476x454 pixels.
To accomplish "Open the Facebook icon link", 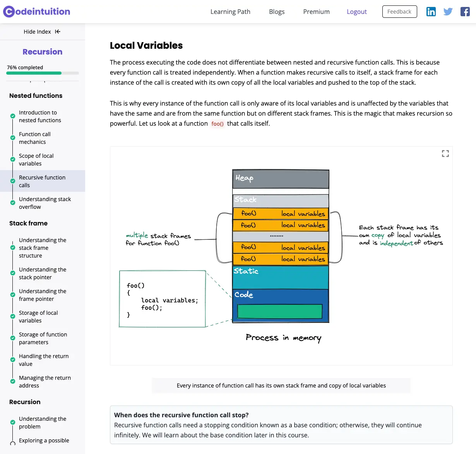I will [x=465, y=12].
